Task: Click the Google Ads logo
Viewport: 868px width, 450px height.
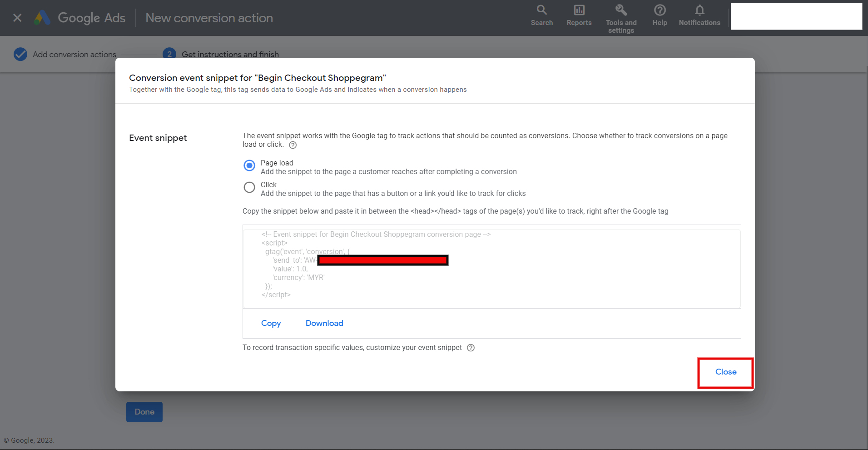Action: coord(42,18)
